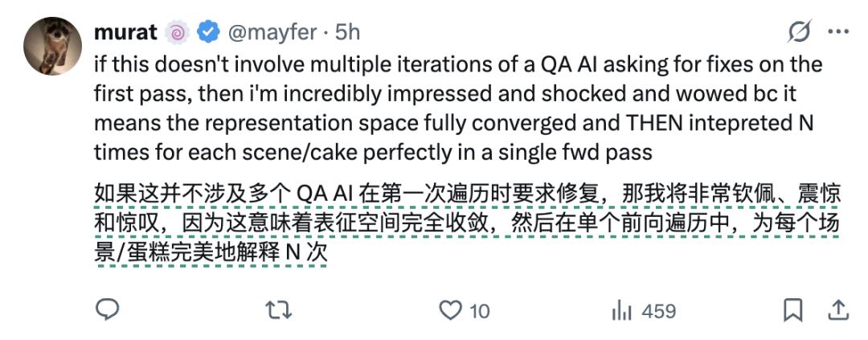
Task: Open view analytics bar chart icon
Action: click(x=621, y=309)
